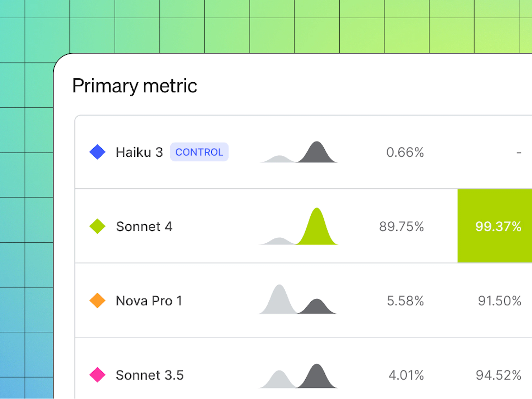Viewport: 532px width, 399px height.
Task: Open the green Sonnet 4 distribution chart
Action: pyautogui.click(x=298, y=226)
